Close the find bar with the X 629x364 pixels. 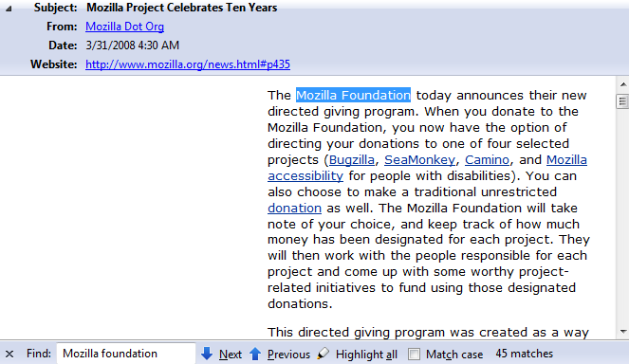[x=9, y=354]
